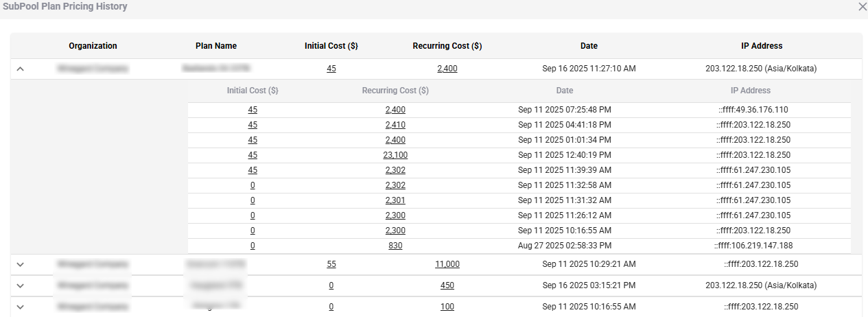This screenshot has width=868, height=317.
Task: Click the Plan Name column header
Action: [x=216, y=46]
